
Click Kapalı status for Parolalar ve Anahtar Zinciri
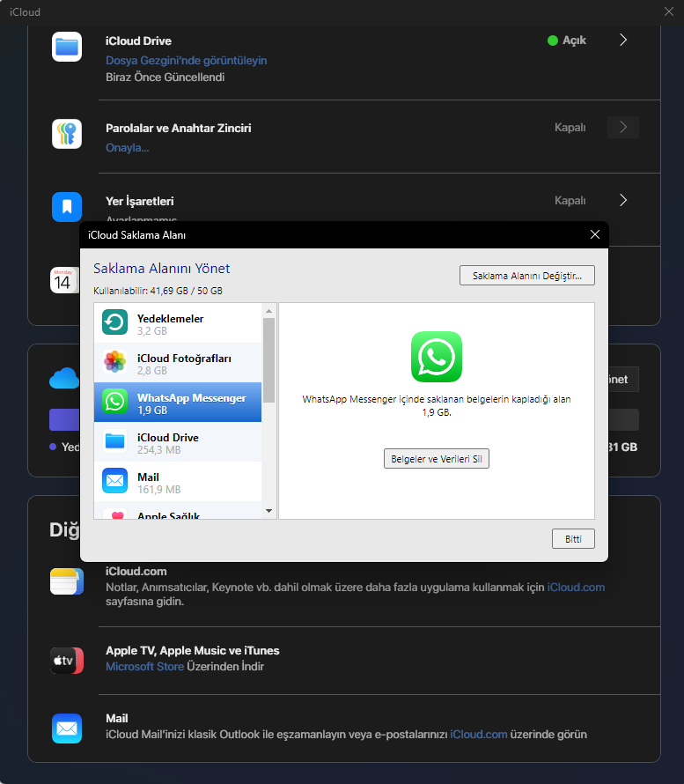pos(570,128)
